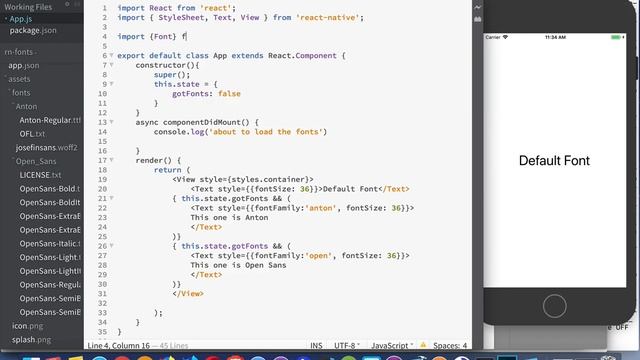640x360 pixels.
Task: Collapse the assets folder
Action: 18,79
